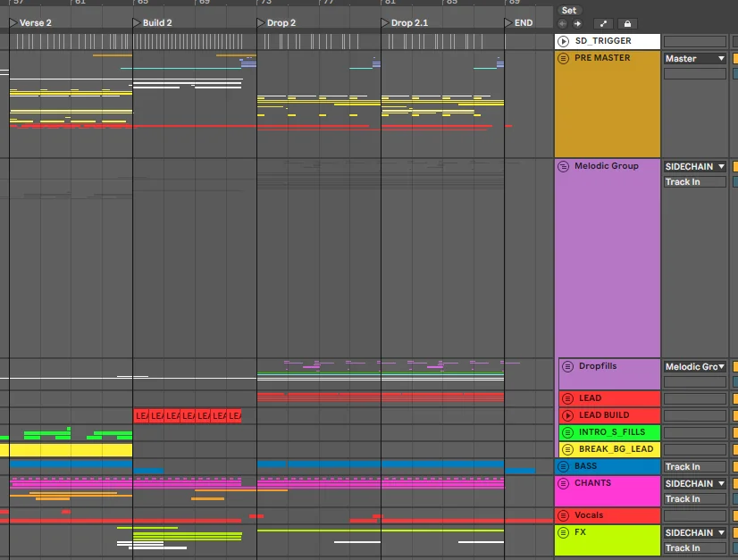This screenshot has height=560, width=738.
Task: Click the LEAD BUILD routing field
Action: click(x=695, y=416)
